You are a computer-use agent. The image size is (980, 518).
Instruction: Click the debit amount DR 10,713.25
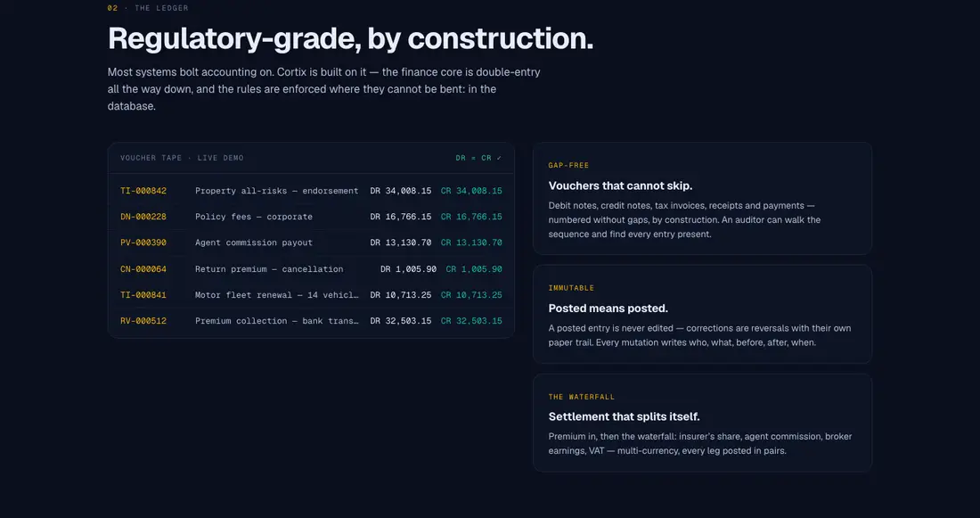(x=401, y=295)
